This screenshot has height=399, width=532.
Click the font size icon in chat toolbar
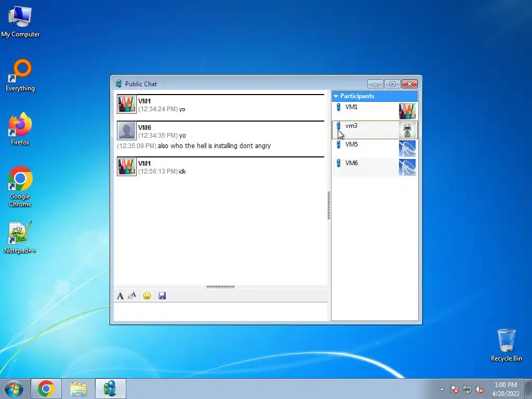(132, 296)
